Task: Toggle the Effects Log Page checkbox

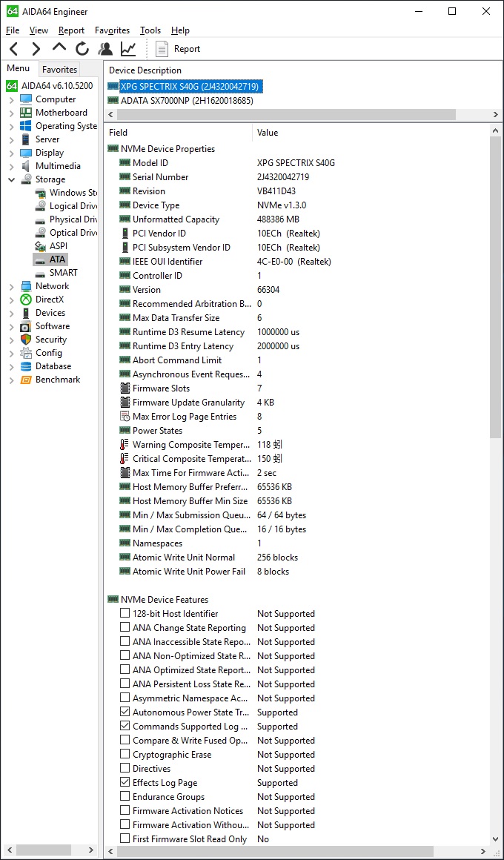Action: pyautogui.click(x=125, y=783)
